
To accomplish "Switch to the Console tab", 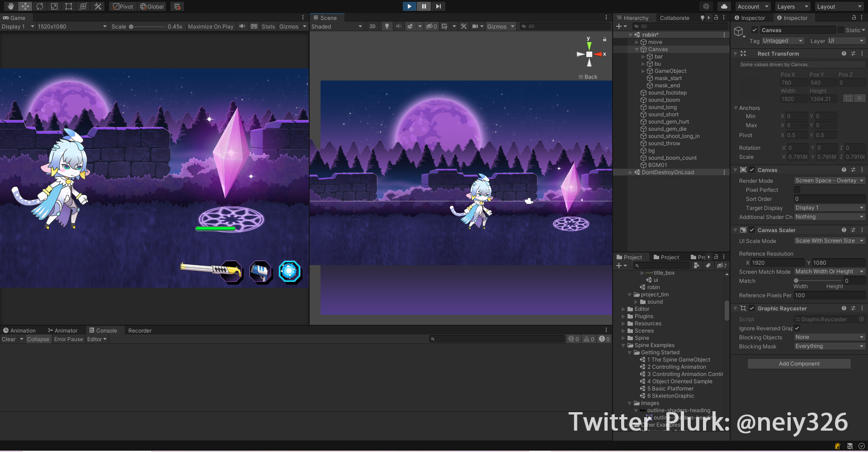I will 103,330.
